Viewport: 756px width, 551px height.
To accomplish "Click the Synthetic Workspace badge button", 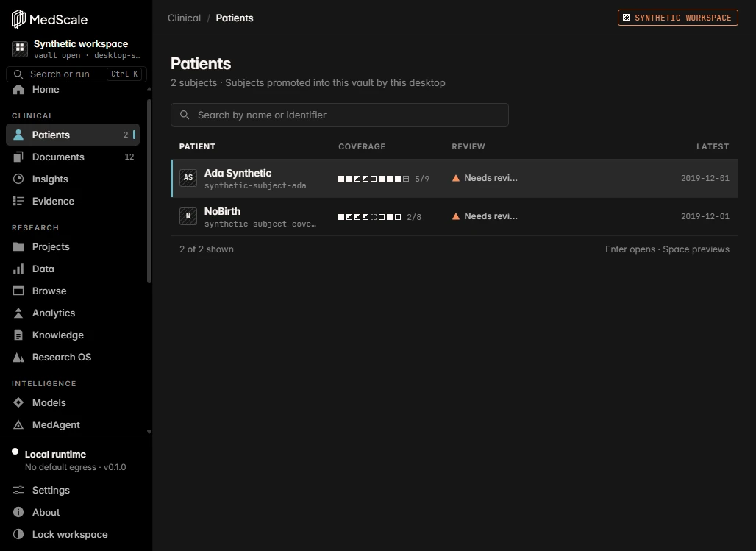I will pos(678,18).
